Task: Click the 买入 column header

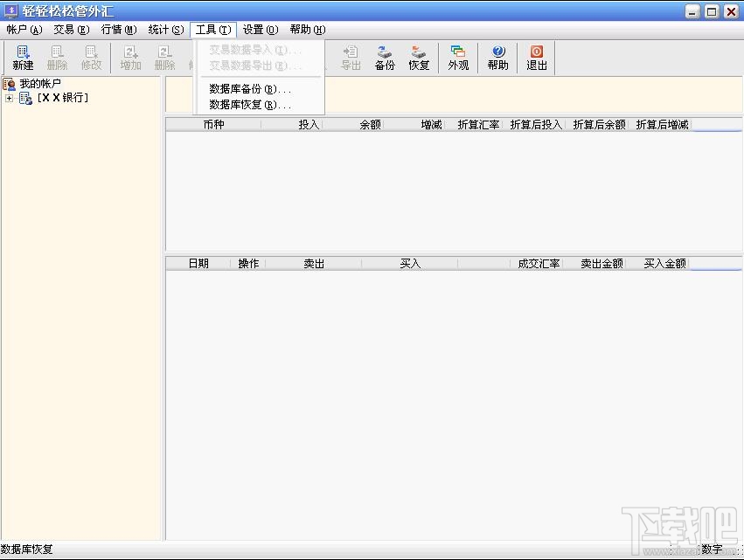Action: [x=410, y=264]
